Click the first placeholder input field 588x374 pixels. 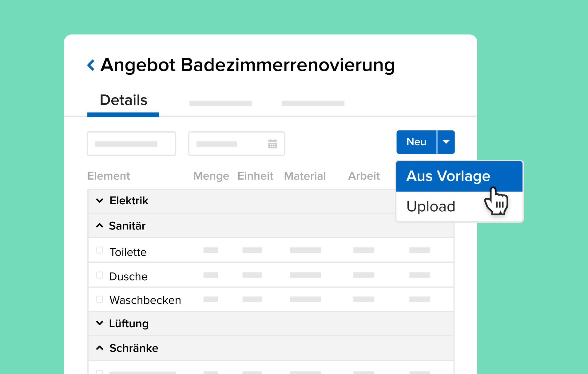[x=132, y=144]
